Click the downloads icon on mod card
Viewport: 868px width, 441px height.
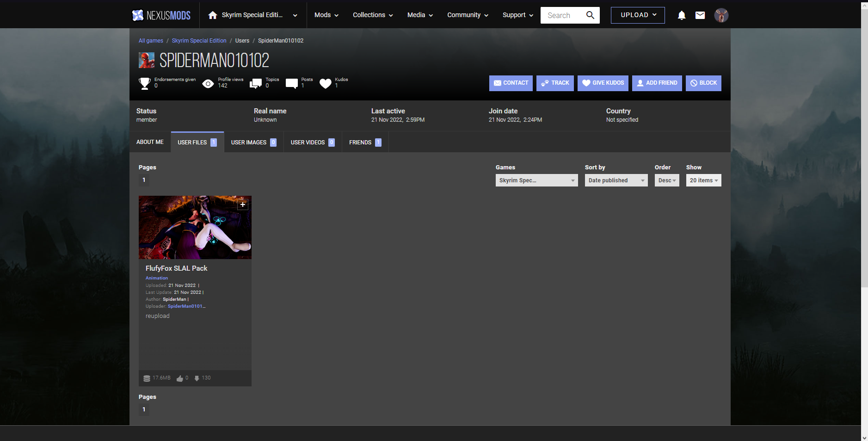(x=197, y=378)
